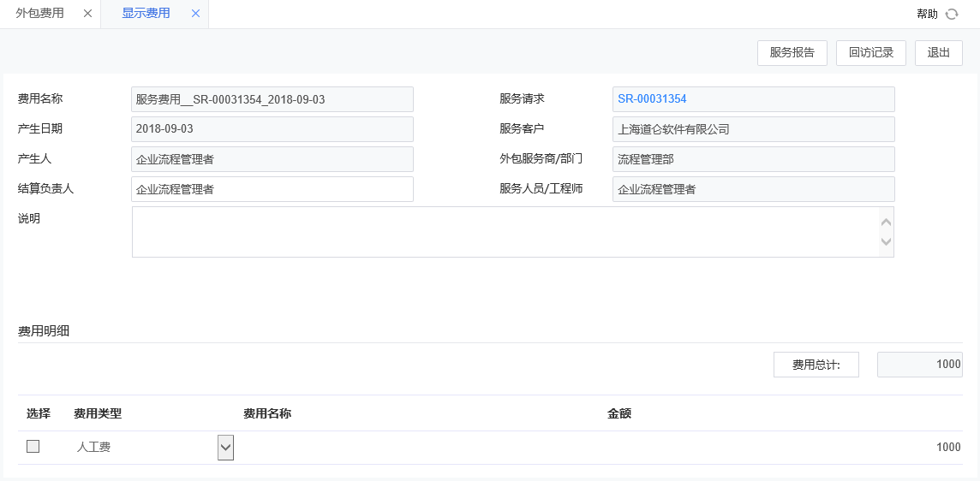Expand the 费用类型 dropdown arrow
Viewport: 980px width, 481px height.
(x=225, y=447)
